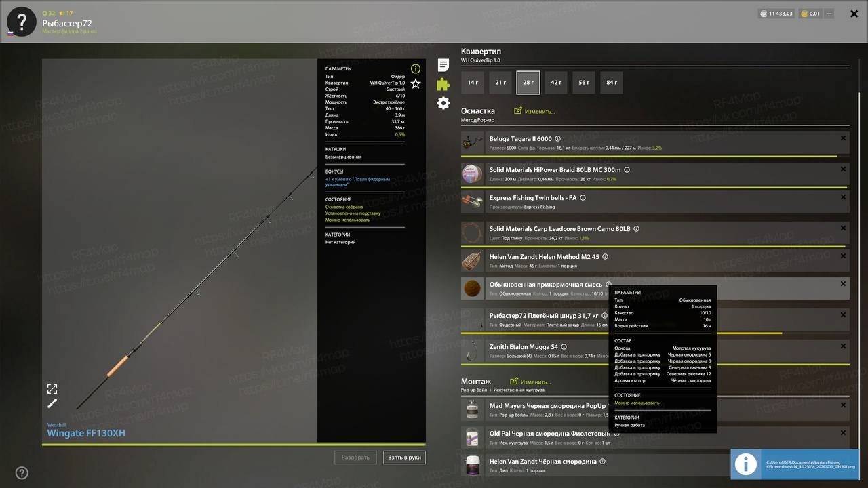Remove Express Fishing Twin bells
This screenshot has width=868, height=488.
point(843,197)
